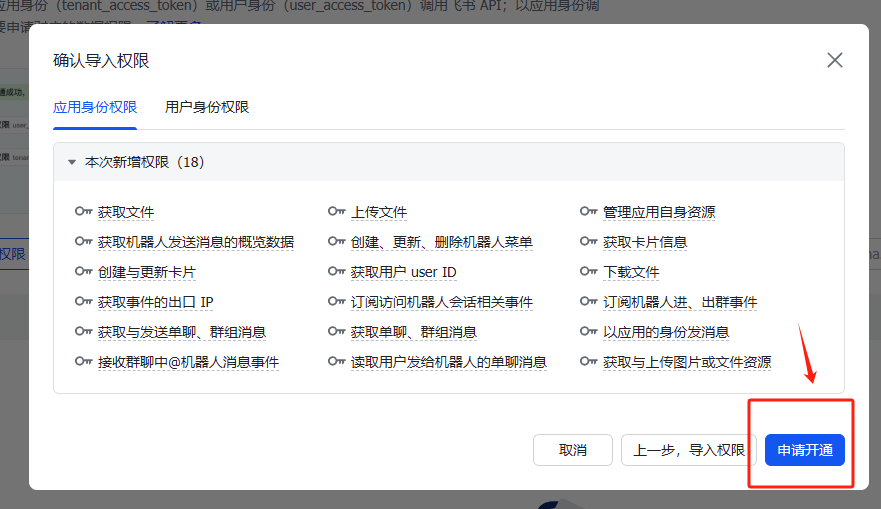The width and height of the screenshot is (881, 509).
Task: Click the 取消 button
Action: click(572, 450)
